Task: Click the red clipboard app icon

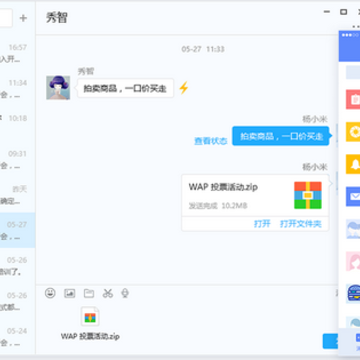Action: pos(353,99)
